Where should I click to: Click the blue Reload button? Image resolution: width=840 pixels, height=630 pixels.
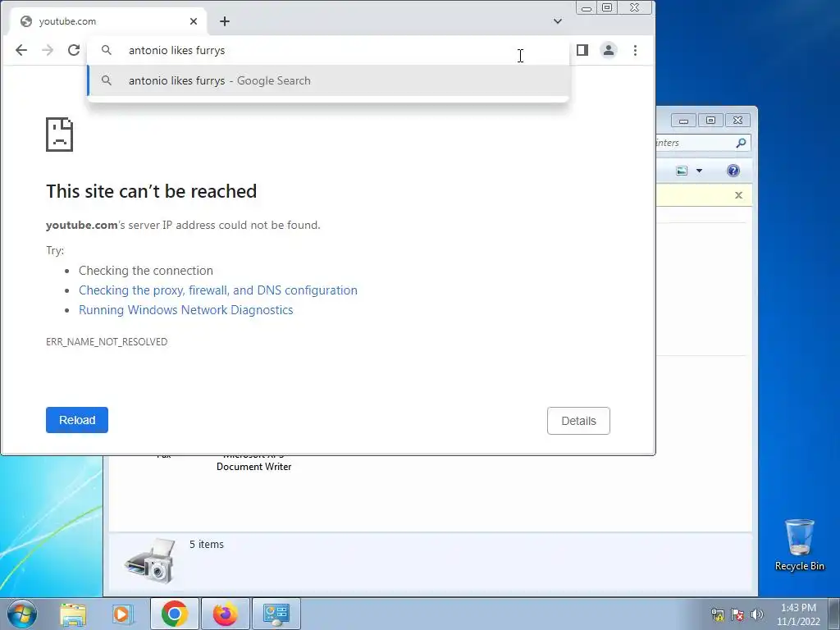[x=77, y=420]
